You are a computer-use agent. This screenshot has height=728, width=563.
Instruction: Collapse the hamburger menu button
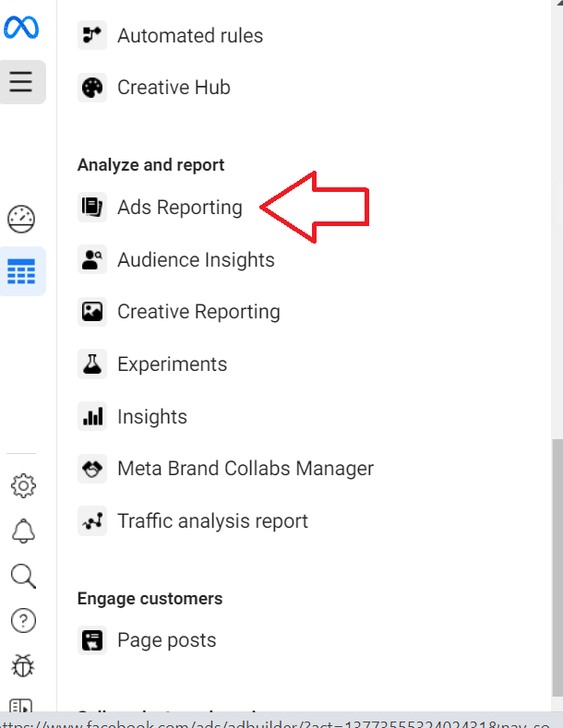pyautogui.click(x=22, y=82)
